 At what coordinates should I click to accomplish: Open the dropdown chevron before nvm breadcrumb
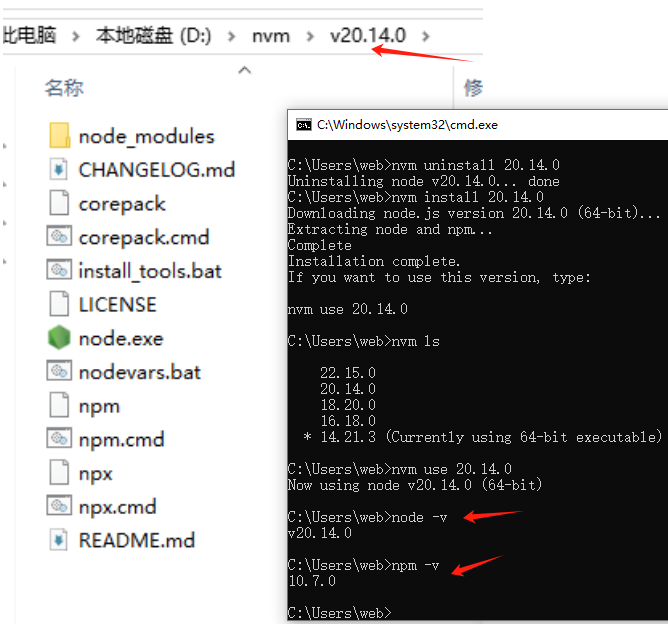[x=232, y=36]
